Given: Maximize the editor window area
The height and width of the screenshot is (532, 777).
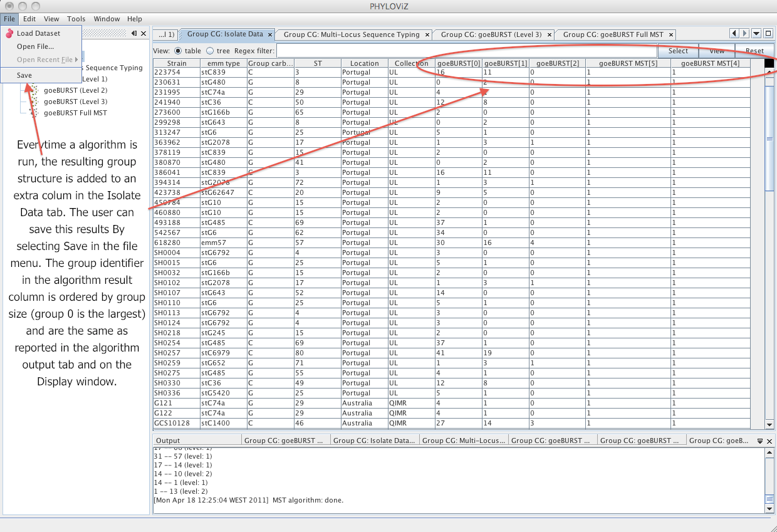Looking at the screenshot, I should pyautogui.click(x=768, y=33).
